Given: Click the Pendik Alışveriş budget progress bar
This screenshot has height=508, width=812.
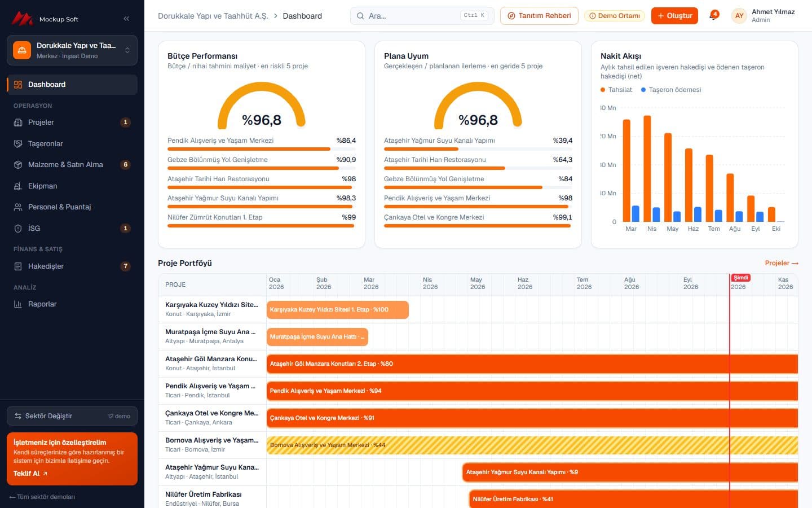Looking at the screenshot, I should (262, 149).
